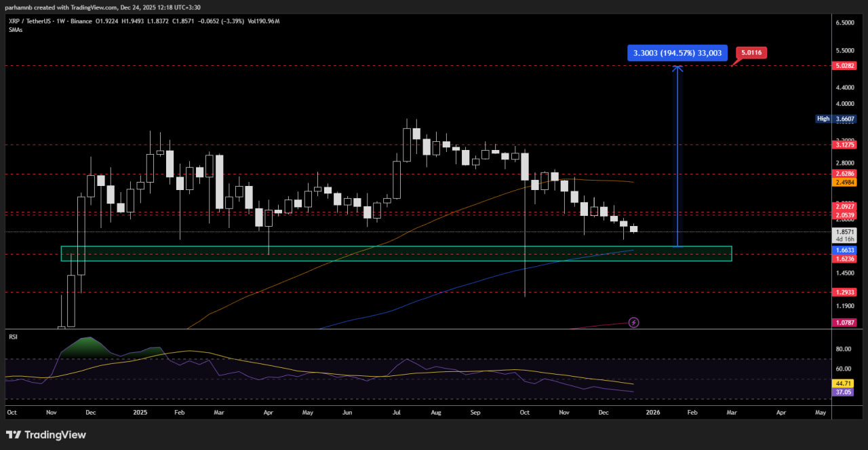Click the 1.2933 support level price tag
The width and height of the screenshot is (868, 450).
[x=844, y=292]
